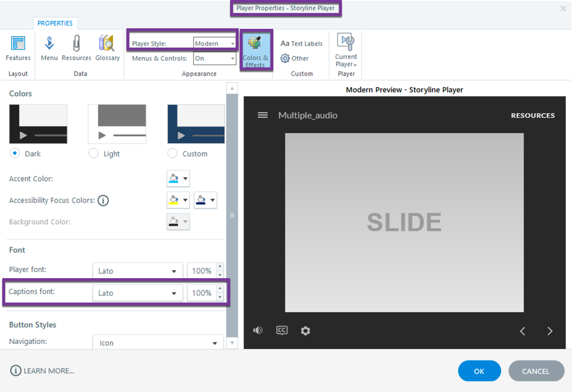This screenshot has width=572, height=392.
Task: Open the Resources paperclip icon
Action: tap(76, 47)
